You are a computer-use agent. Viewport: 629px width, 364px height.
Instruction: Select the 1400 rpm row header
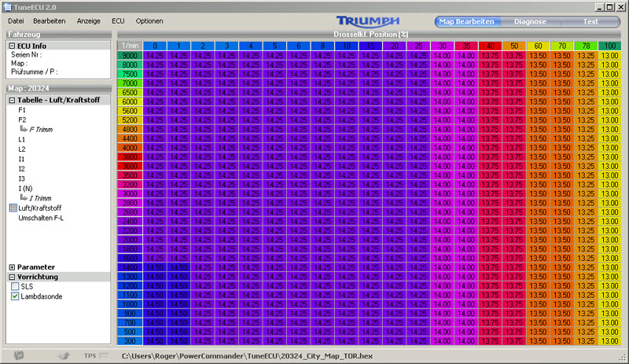(130, 267)
